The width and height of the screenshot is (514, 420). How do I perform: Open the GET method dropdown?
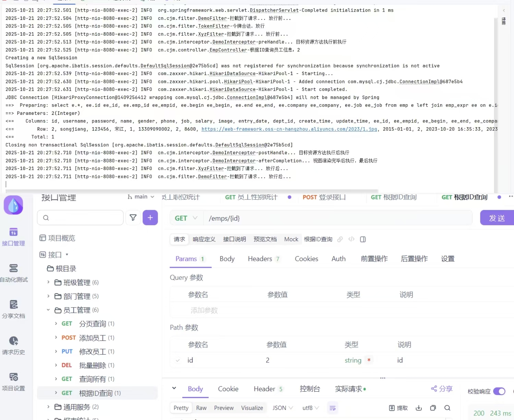[x=186, y=218]
